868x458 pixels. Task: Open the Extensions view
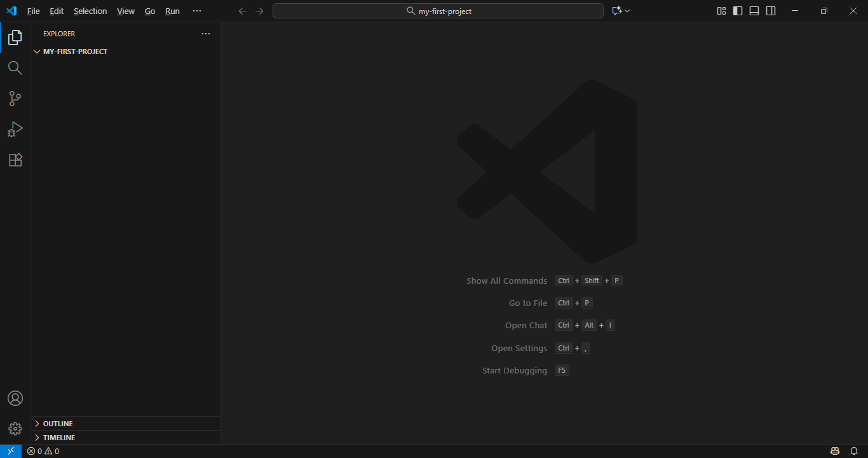click(15, 160)
